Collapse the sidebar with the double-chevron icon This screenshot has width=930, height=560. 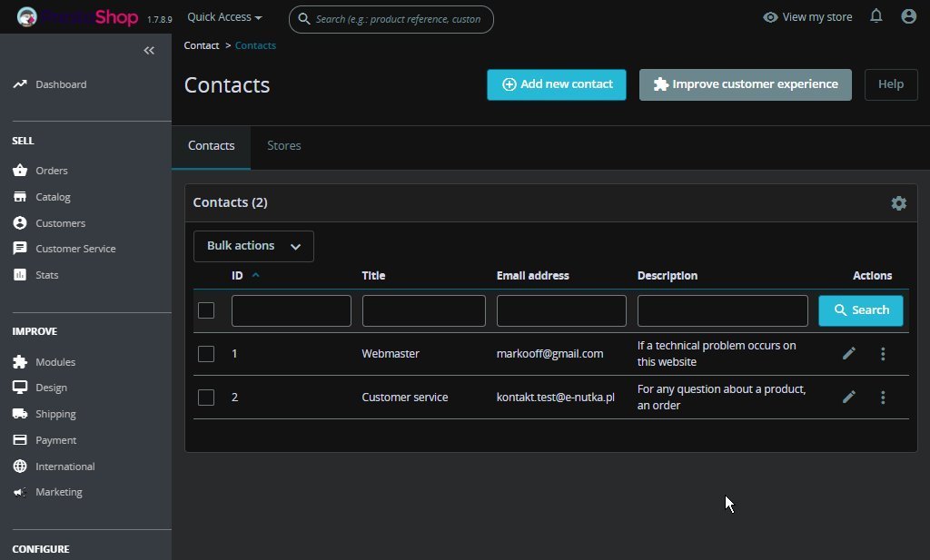pos(150,51)
